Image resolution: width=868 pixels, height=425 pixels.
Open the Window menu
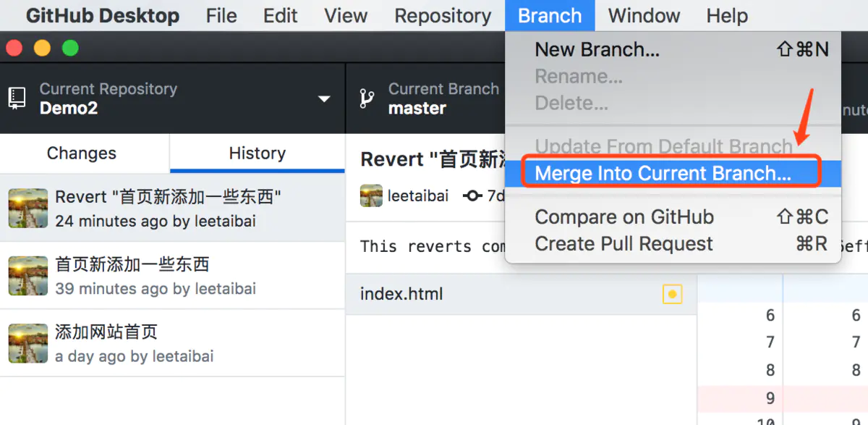click(642, 15)
